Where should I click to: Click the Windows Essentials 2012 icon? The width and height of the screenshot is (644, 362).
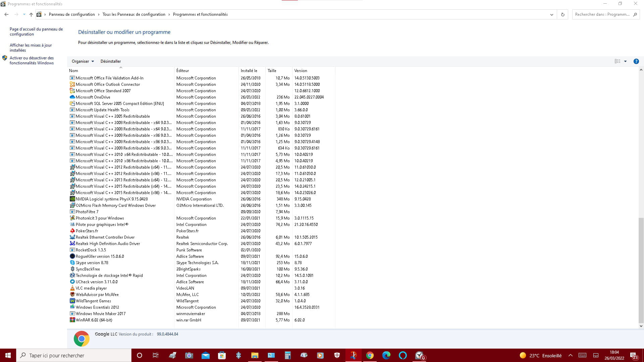pyautogui.click(x=72, y=307)
